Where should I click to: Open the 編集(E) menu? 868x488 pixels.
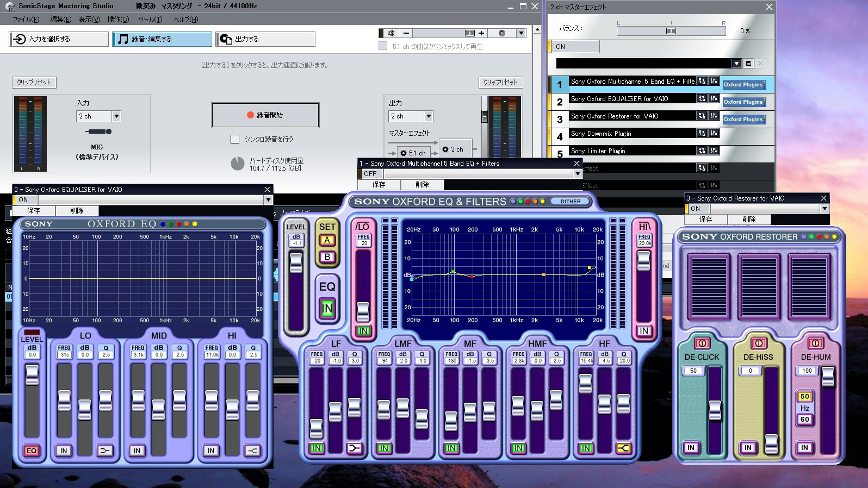60,20
